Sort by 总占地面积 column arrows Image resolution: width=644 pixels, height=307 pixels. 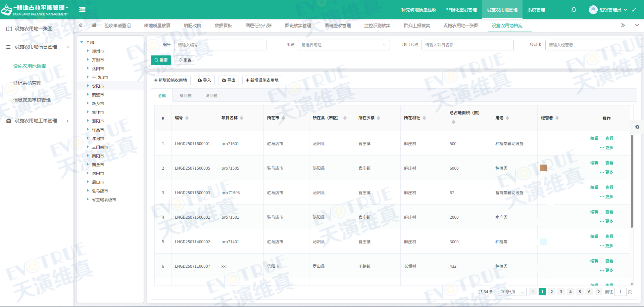(454, 122)
